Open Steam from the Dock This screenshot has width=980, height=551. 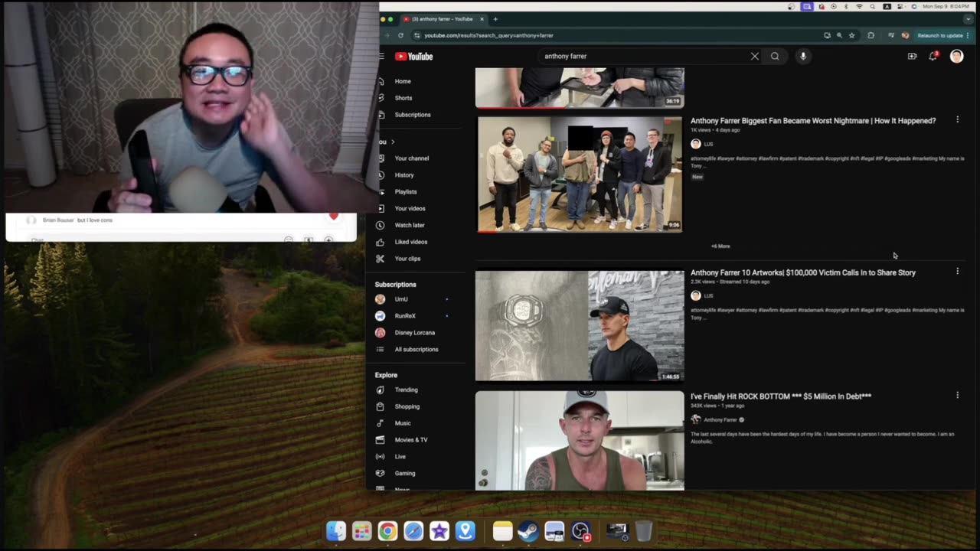(x=528, y=531)
